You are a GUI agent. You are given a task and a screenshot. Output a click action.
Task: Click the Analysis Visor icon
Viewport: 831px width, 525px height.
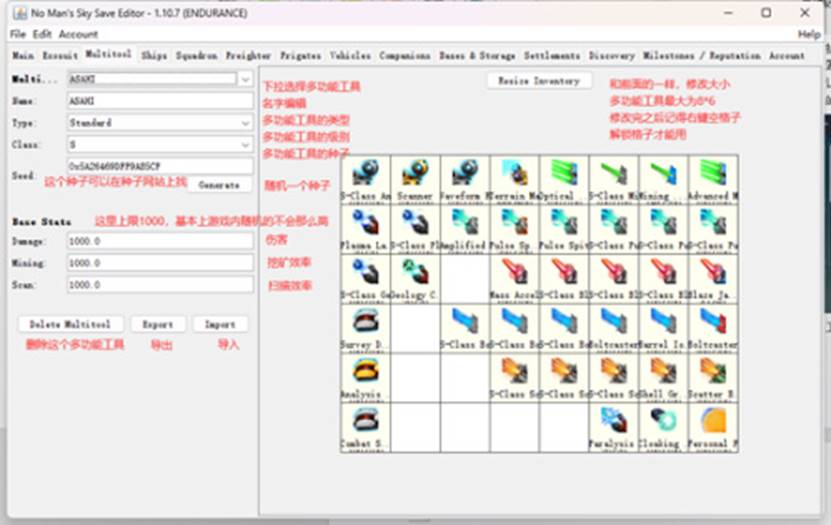tap(366, 378)
